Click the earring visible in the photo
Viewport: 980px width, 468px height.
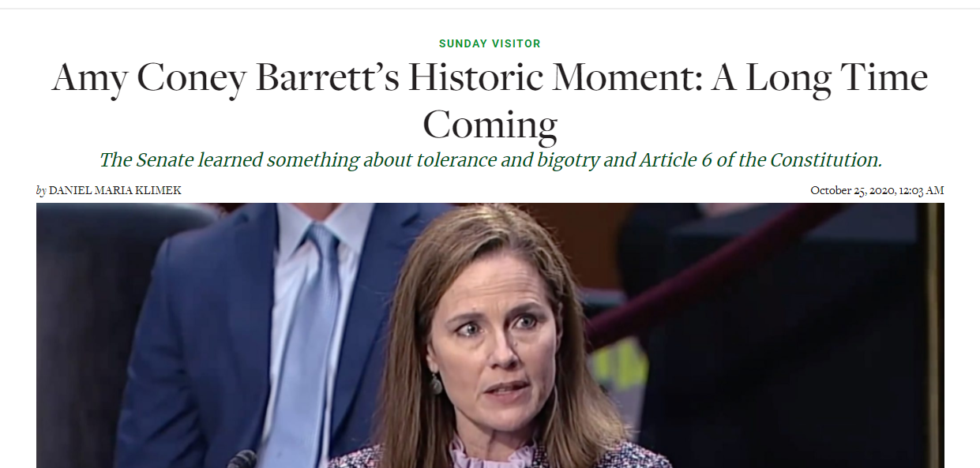[x=436, y=384]
